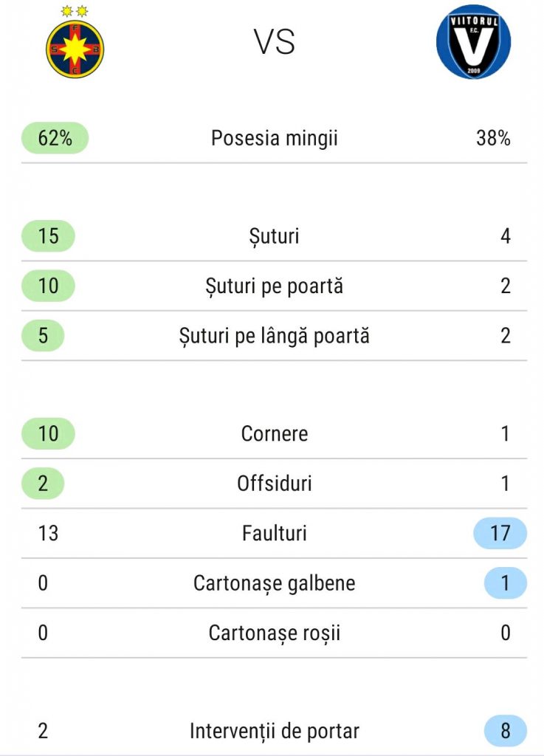This screenshot has height=756, width=544.
Task: Click the VS text between teams
Action: [x=275, y=43]
